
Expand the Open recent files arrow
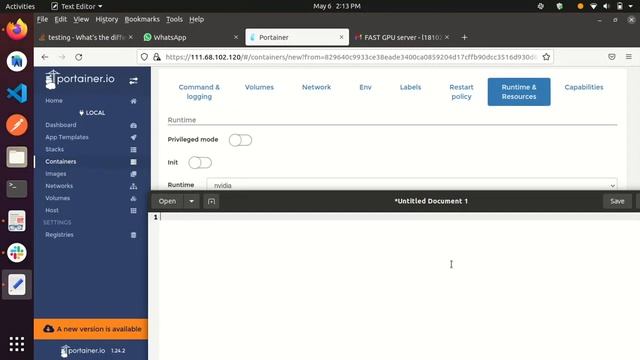point(191,201)
